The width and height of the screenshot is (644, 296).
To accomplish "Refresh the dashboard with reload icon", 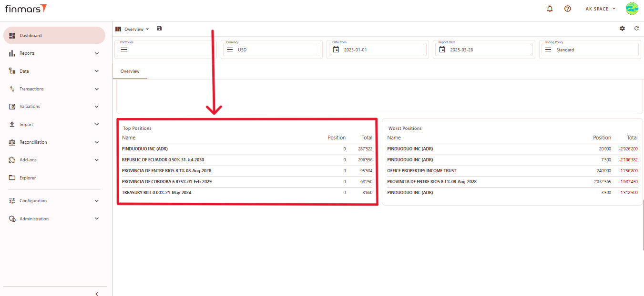I will [636, 29].
